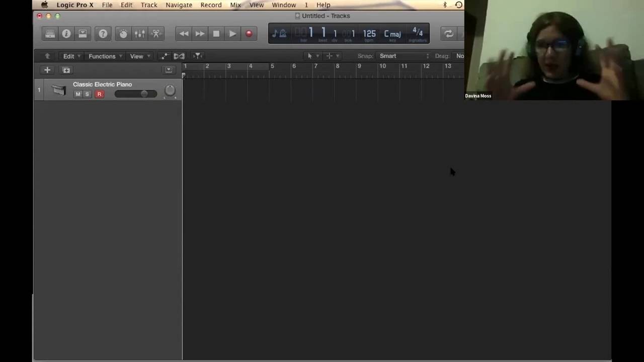Click bar 9 on the timeline ruler

click(x=359, y=66)
